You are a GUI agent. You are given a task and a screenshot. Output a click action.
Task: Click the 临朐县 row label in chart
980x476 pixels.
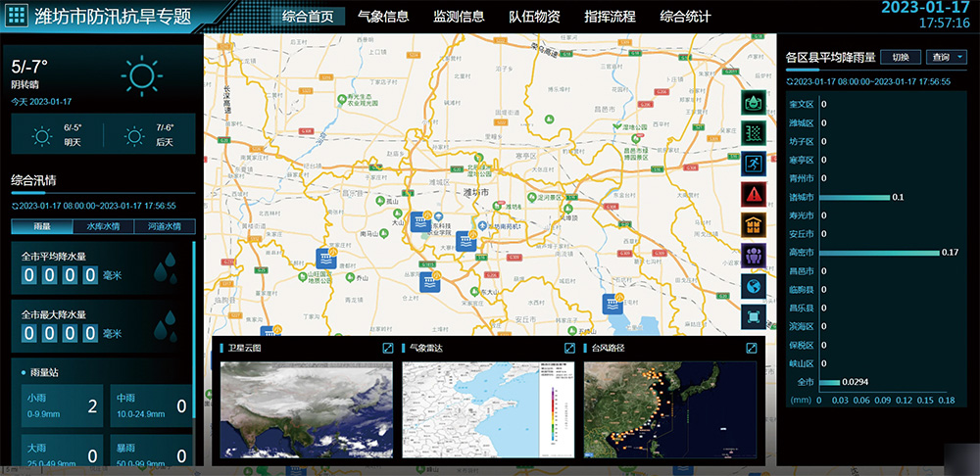tap(802, 290)
